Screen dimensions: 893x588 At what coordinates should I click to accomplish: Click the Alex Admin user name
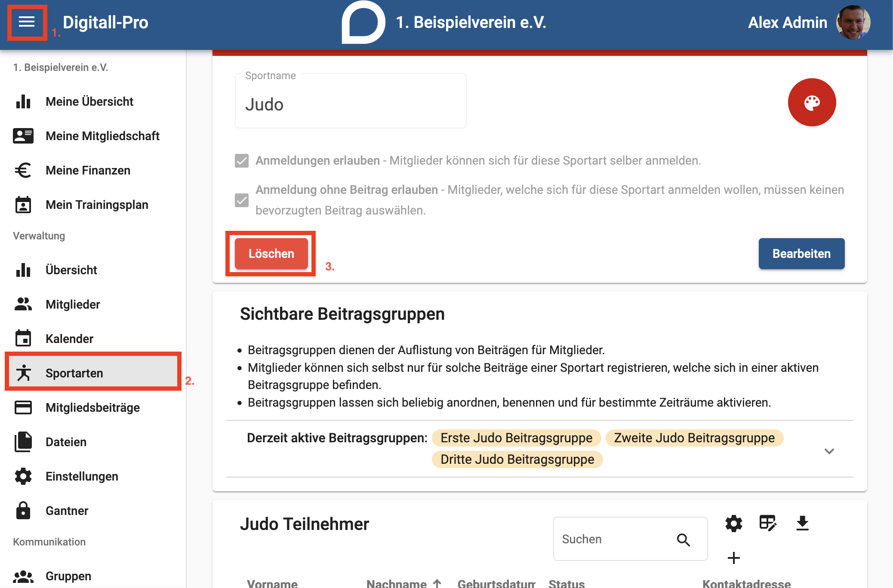point(788,22)
